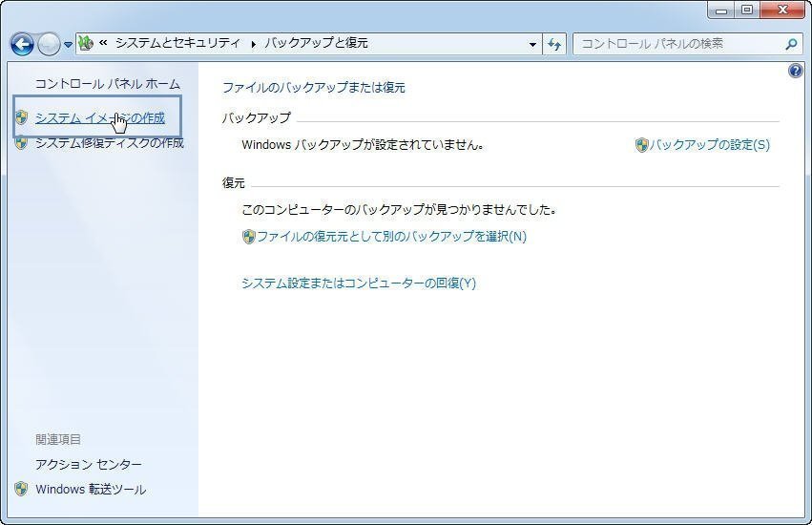Refresh the page with the refresh button

pyautogui.click(x=554, y=45)
